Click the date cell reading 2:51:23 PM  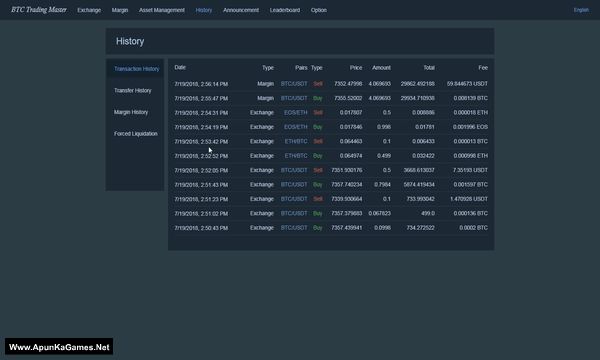pyautogui.click(x=201, y=200)
